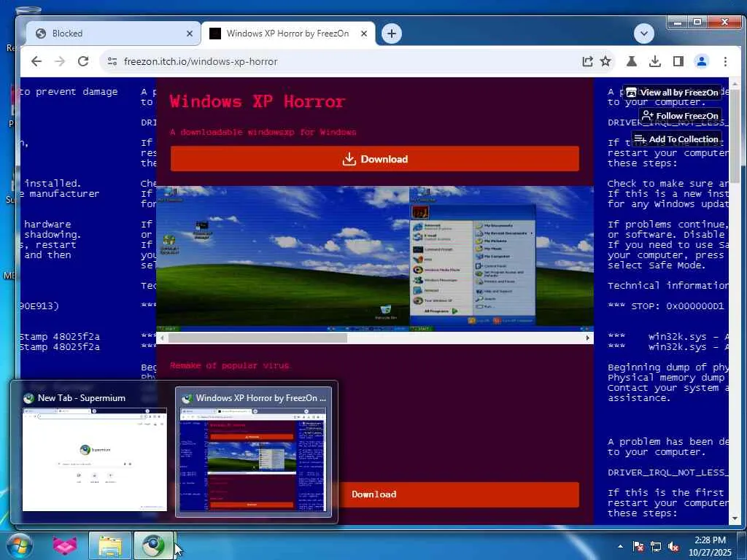Open a new tab with plus button
The height and width of the screenshot is (560, 747).
[x=392, y=34]
